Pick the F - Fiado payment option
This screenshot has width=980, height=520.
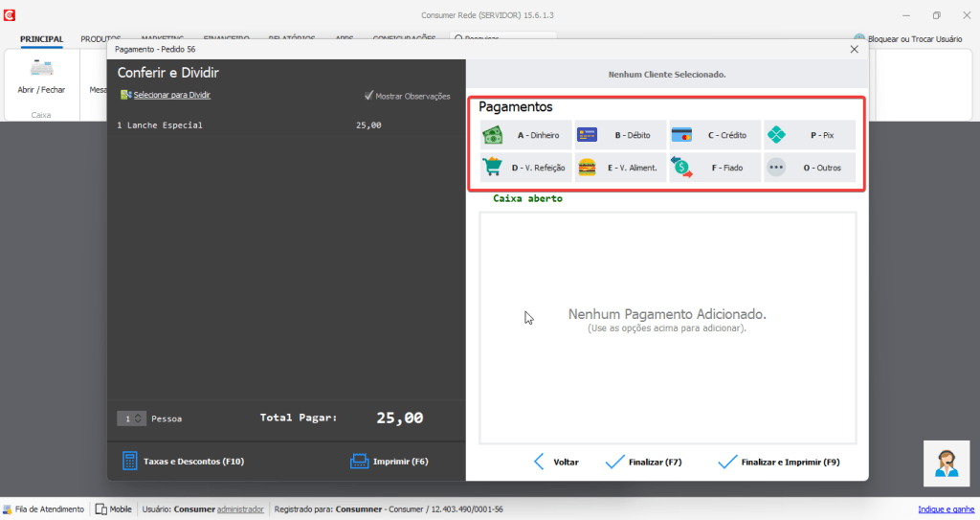[x=714, y=168]
